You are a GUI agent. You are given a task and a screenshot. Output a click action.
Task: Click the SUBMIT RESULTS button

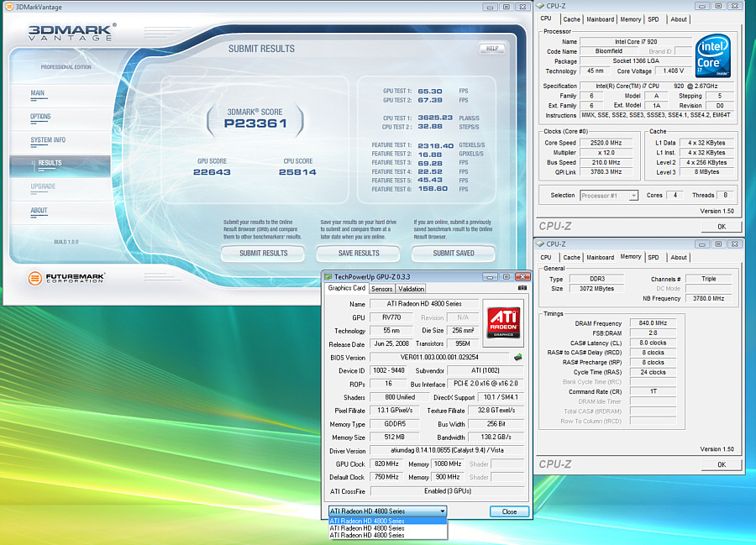(263, 253)
